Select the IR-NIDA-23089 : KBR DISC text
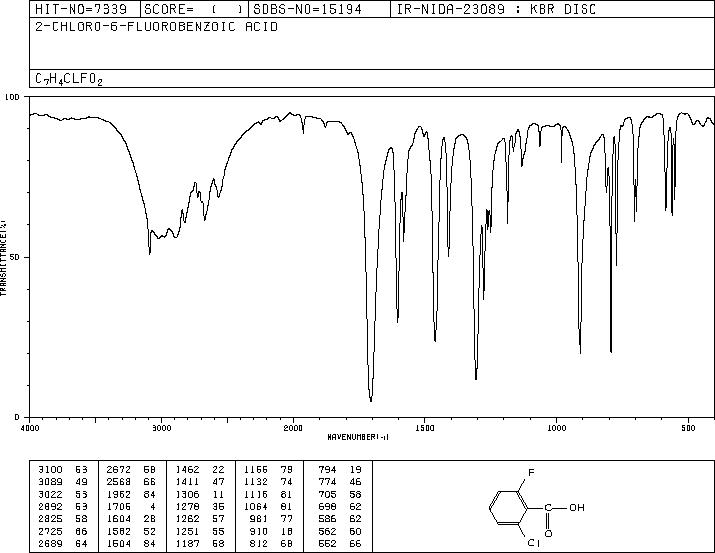Viewport: 715px width, 553px height. pyautogui.click(x=496, y=9)
